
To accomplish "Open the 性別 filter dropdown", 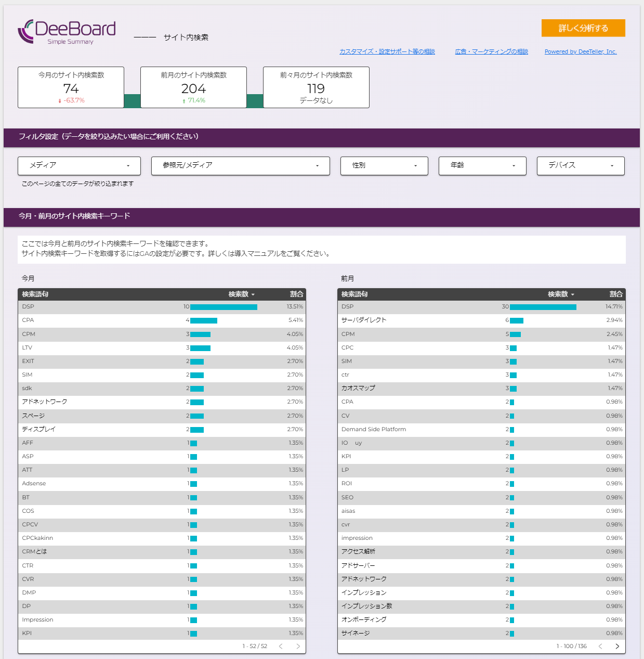I will (x=384, y=165).
